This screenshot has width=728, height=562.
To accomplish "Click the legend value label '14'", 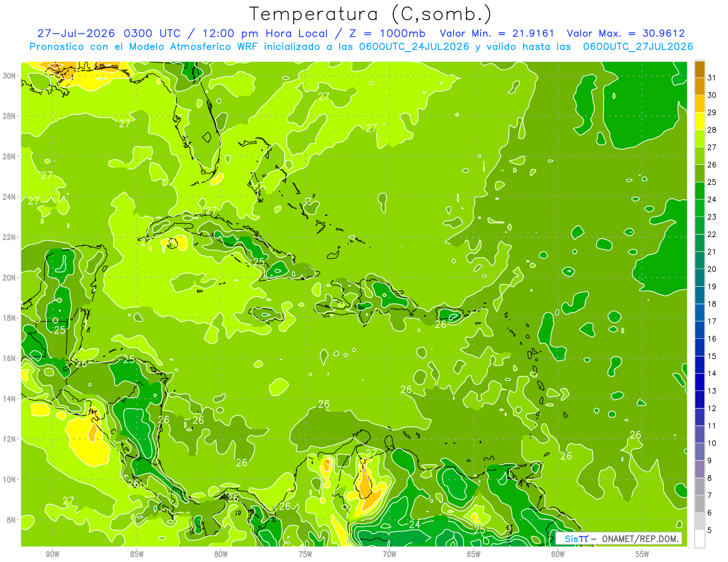I will [x=712, y=373].
